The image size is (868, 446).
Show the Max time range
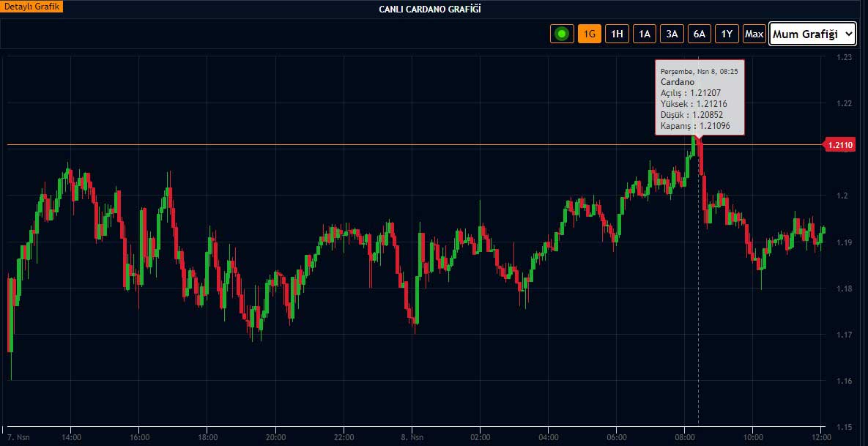coord(754,34)
